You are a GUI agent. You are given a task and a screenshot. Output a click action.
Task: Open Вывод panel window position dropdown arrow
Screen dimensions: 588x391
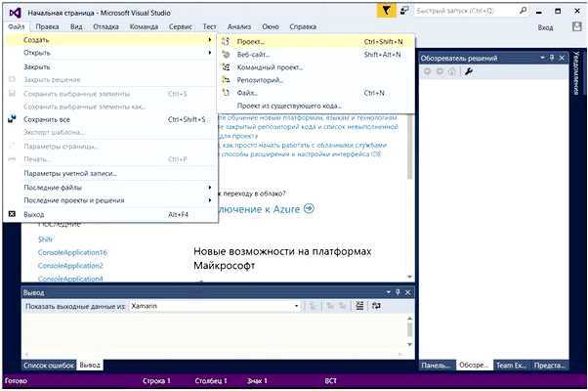click(389, 292)
